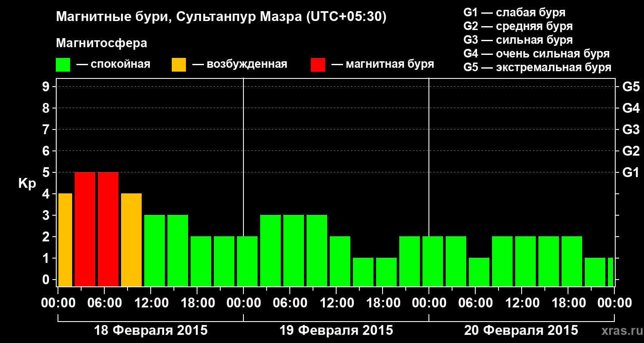Click the 'G1' label on the right axis
The width and height of the screenshot is (644, 343).
631,173
